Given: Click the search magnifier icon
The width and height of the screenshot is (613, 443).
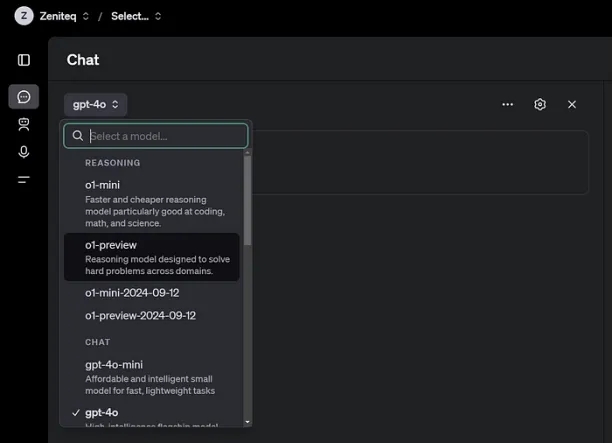Looking at the screenshot, I should (x=78, y=136).
